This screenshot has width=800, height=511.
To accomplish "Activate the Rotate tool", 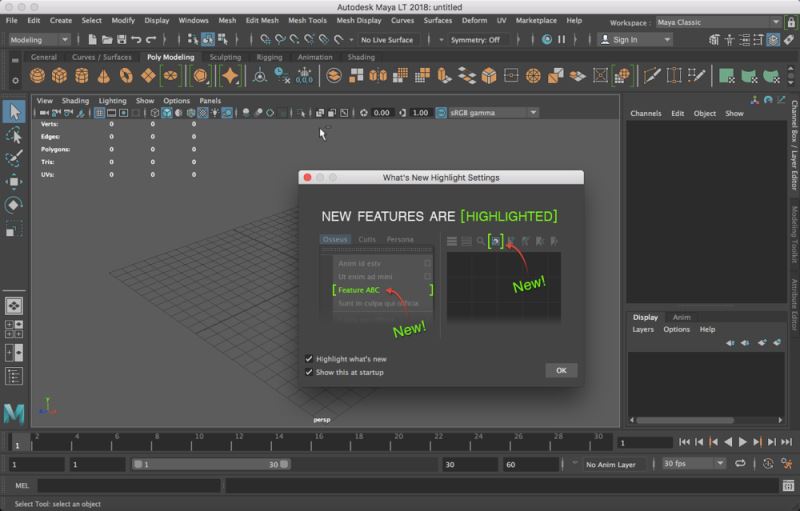I will coord(14,205).
